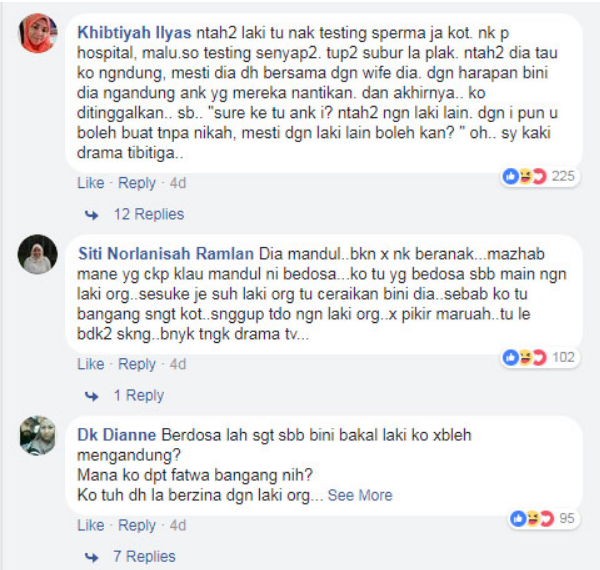The width and height of the screenshot is (600, 570).
Task: Click the reply arrow icon beside 1 Reply
Action: pos(91,396)
